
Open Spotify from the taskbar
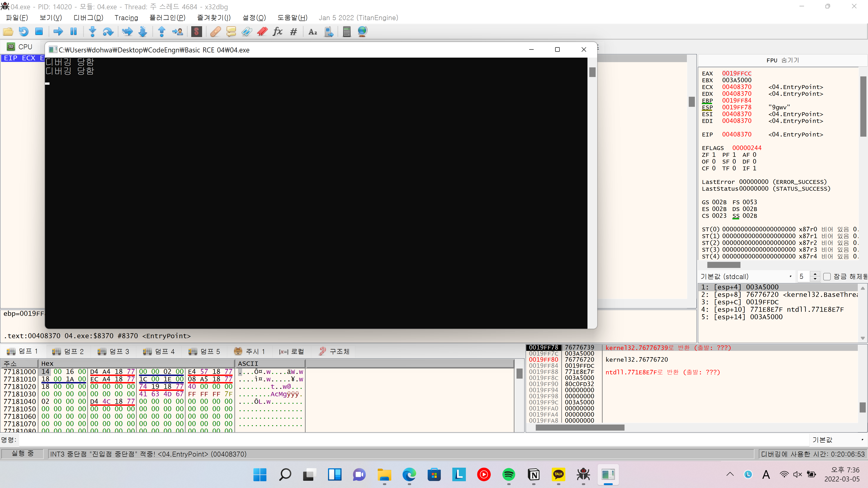[x=508, y=475]
